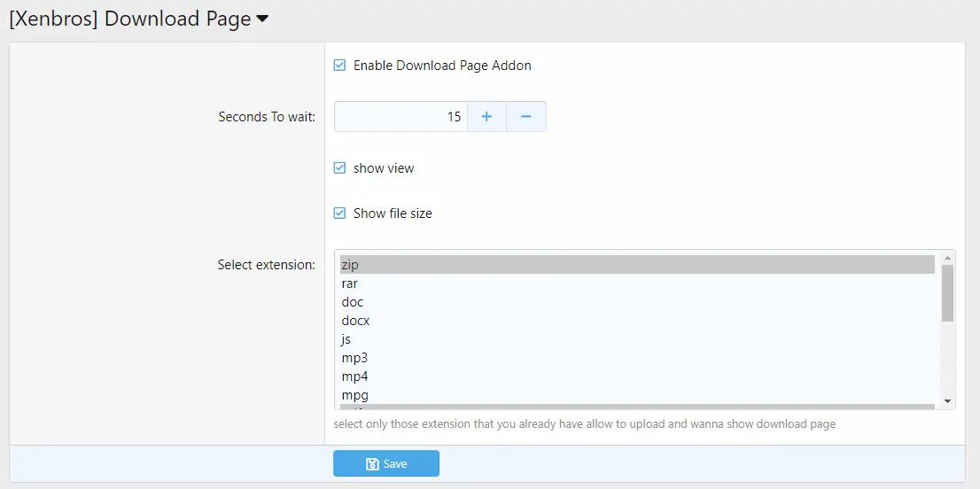
Task: Click the Seconds To wait label
Action: click(266, 117)
